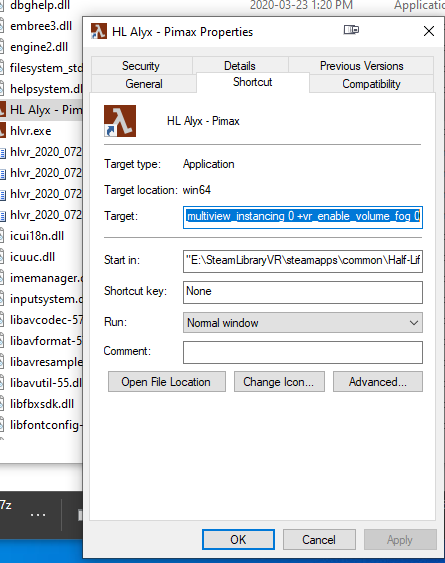The width and height of the screenshot is (445, 563).
Task: Open Advanced shortcut settings
Action: [x=377, y=382]
